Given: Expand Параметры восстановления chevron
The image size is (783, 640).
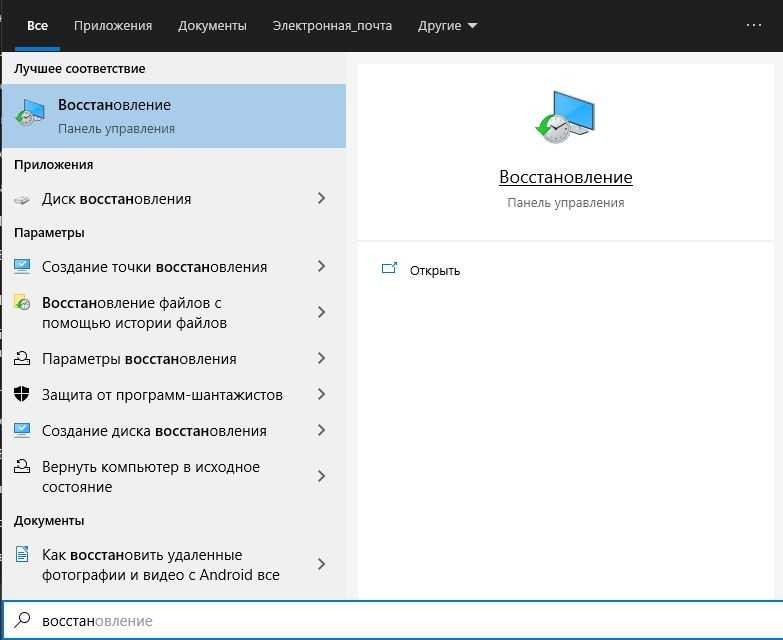Looking at the screenshot, I should tap(322, 358).
